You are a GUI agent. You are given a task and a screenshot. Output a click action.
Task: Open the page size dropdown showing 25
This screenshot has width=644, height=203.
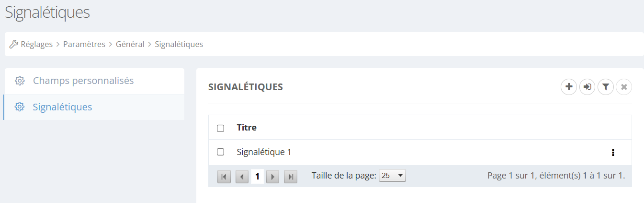[392, 176]
